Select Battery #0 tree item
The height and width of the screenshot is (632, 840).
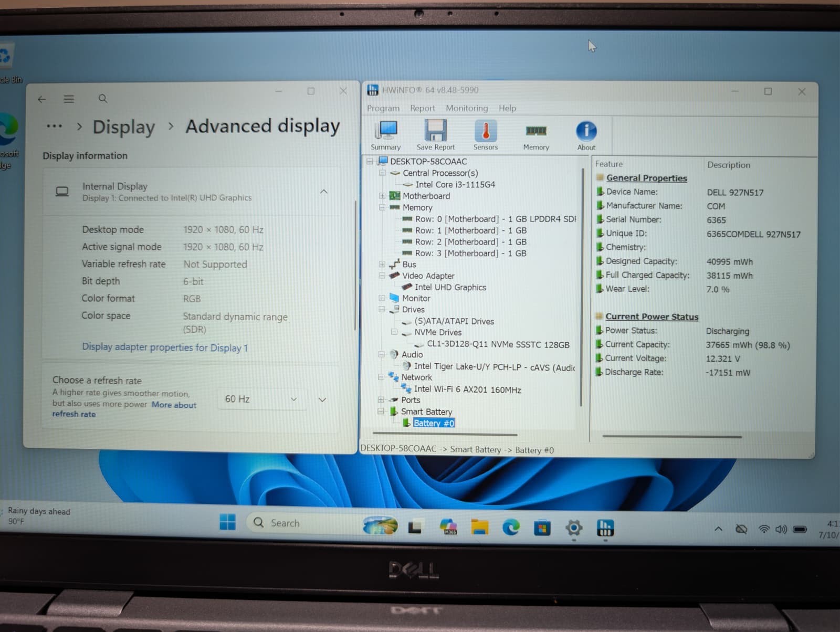[x=434, y=423]
